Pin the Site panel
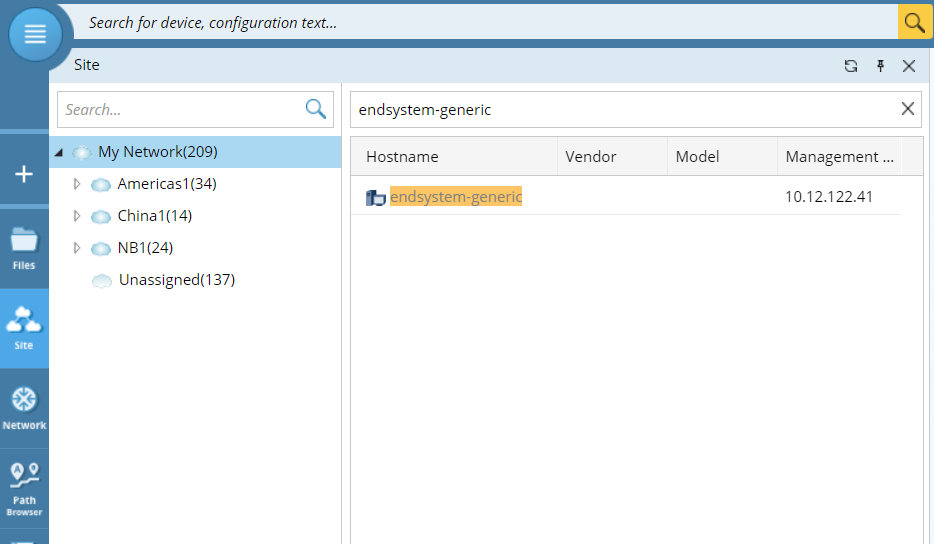934x544 pixels. [880, 66]
